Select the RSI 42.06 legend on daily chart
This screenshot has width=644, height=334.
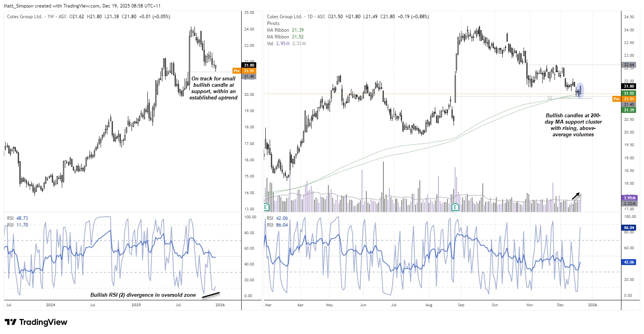(x=277, y=218)
